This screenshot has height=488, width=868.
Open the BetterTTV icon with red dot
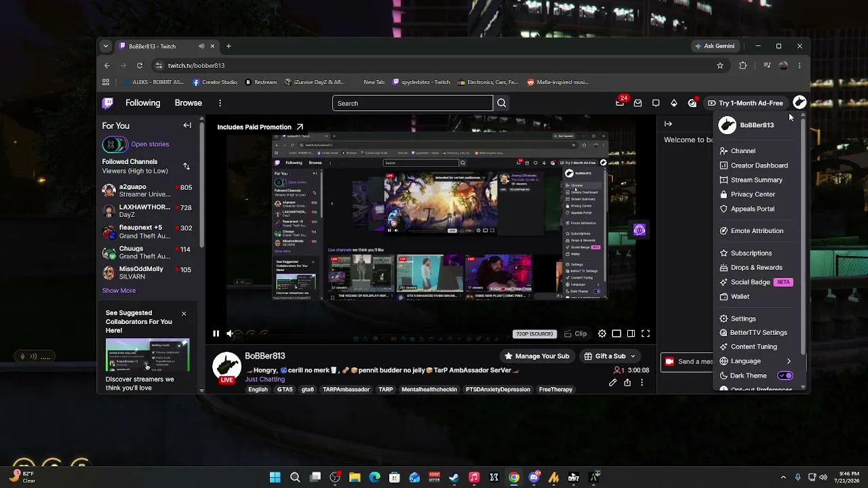(692, 102)
